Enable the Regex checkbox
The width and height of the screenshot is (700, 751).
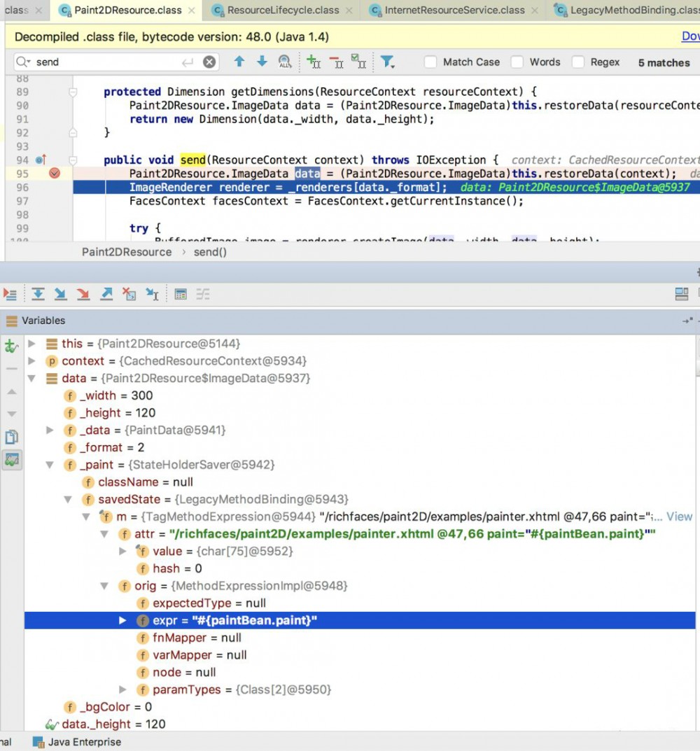click(x=578, y=62)
